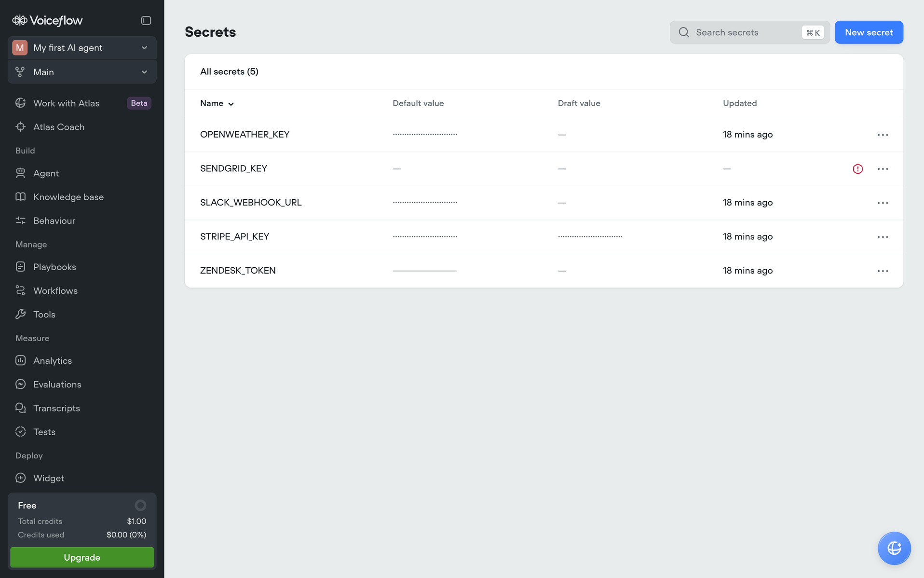924x578 pixels.
Task: Open Evaluations
Action: pos(82,384)
